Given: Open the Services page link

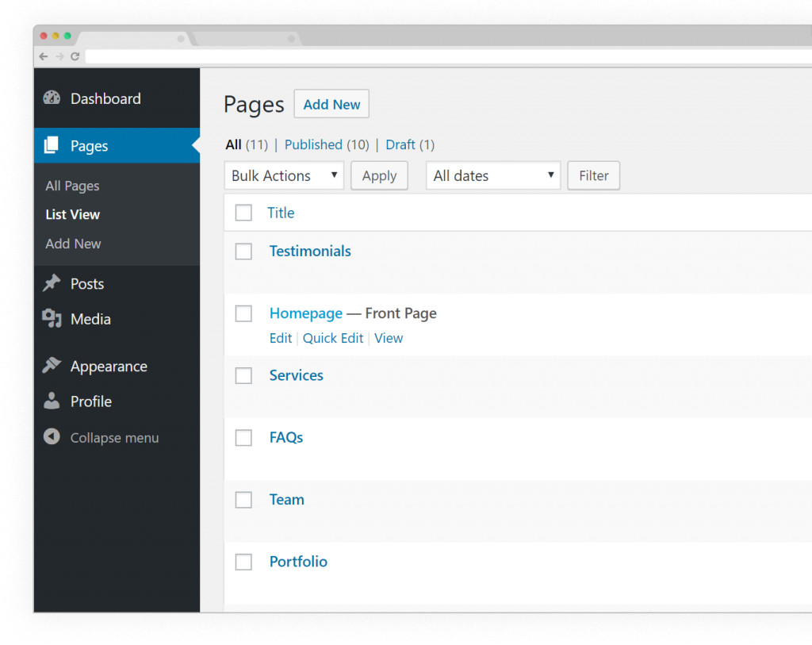Looking at the screenshot, I should 297,375.
